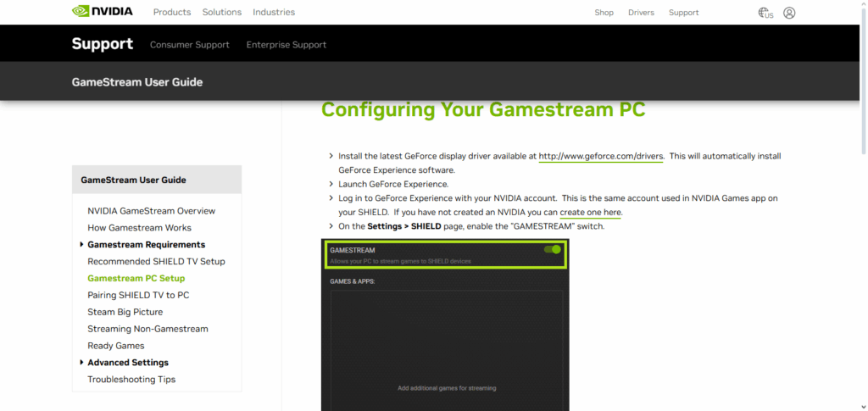Open Advanced Settings section
The height and width of the screenshot is (411, 868).
(x=128, y=363)
